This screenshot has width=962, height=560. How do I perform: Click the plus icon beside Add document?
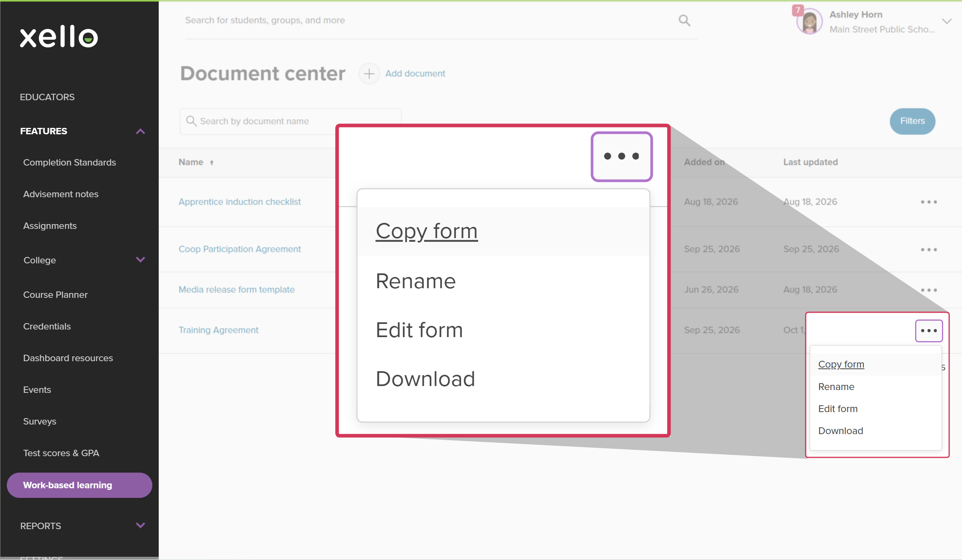369,74
